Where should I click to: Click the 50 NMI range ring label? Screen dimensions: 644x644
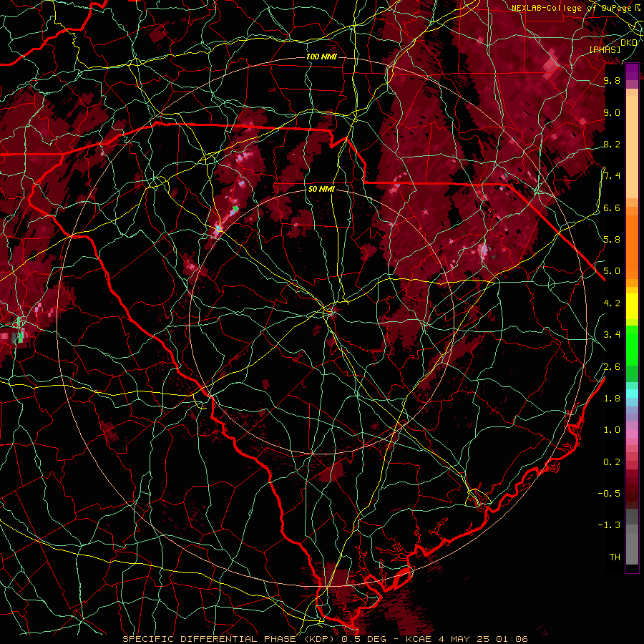coord(321,190)
